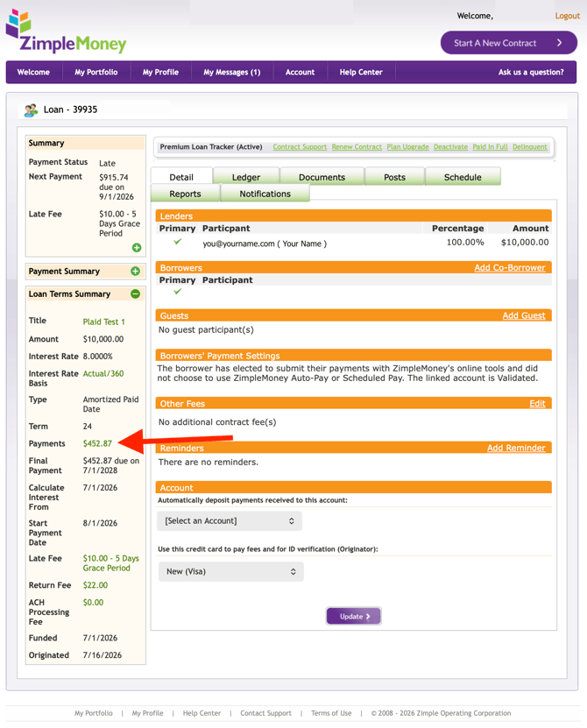Open the Welcome menu item
Image resolution: width=587 pixels, height=728 pixels.
33,72
